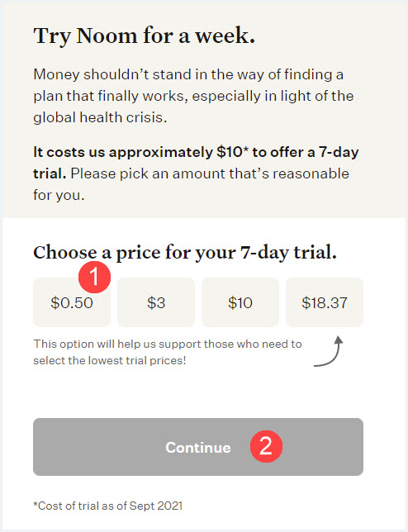This screenshot has height=532, width=408.
Task: Select the $0.50 trial price
Action: tap(72, 302)
